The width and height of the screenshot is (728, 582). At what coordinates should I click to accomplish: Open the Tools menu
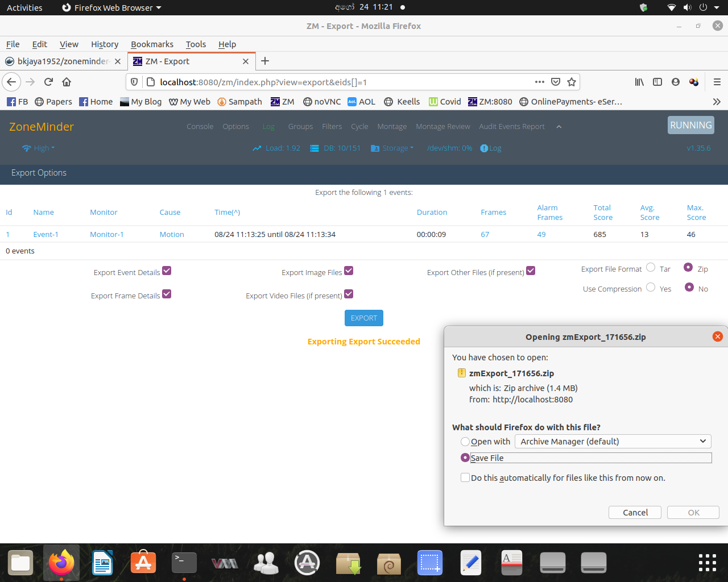tap(196, 44)
